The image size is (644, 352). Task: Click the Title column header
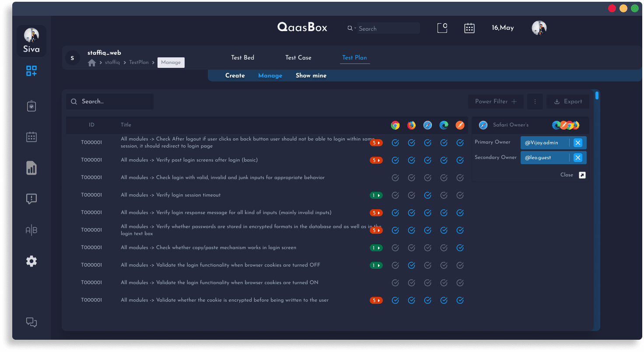(x=126, y=125)
